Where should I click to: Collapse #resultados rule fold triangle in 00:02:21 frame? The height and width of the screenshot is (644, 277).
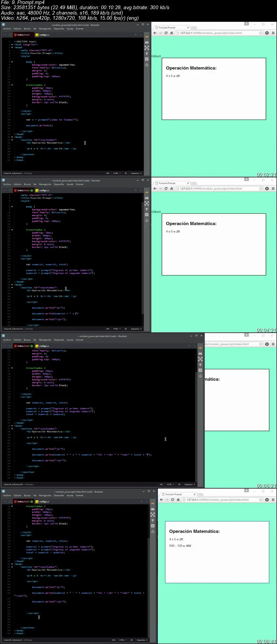tap(12, 85)
